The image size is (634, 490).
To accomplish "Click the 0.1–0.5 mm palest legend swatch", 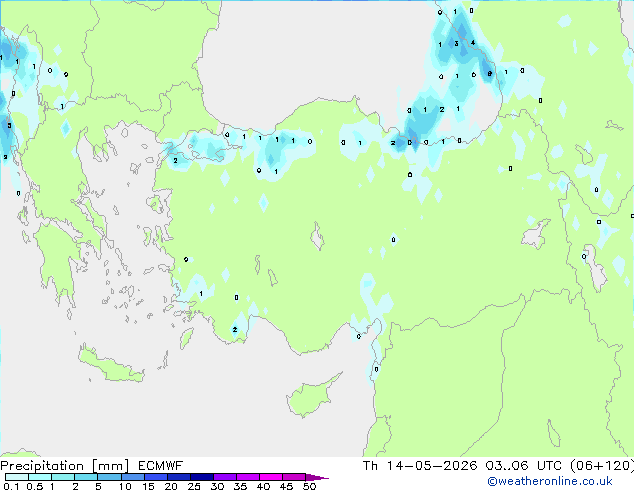I will point(17,477).
